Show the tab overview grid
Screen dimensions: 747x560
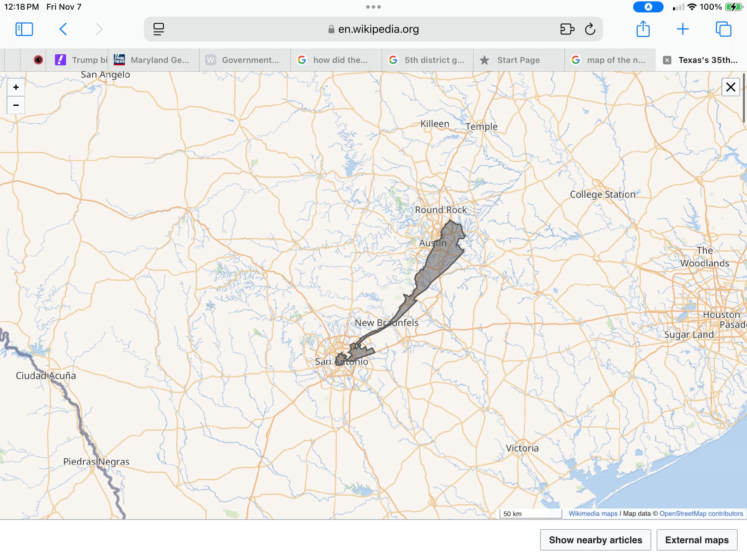(723, 29)
